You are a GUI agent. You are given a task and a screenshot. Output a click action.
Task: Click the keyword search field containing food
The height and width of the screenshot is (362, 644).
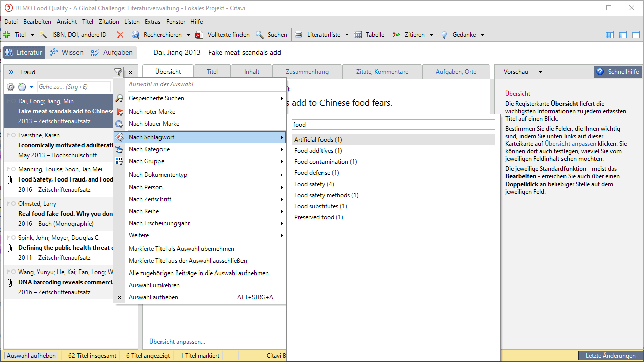(393, 124)
